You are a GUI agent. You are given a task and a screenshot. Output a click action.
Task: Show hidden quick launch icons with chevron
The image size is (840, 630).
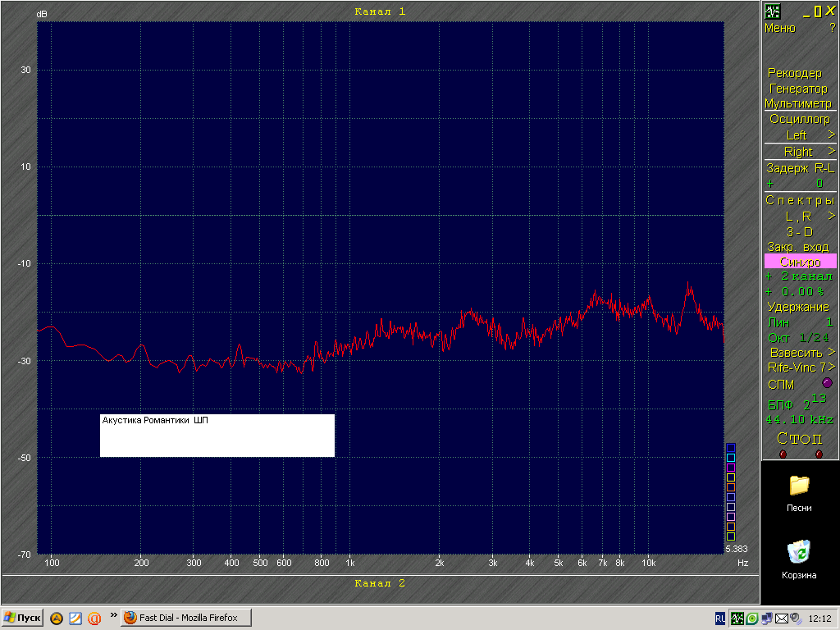coord(113,615)
